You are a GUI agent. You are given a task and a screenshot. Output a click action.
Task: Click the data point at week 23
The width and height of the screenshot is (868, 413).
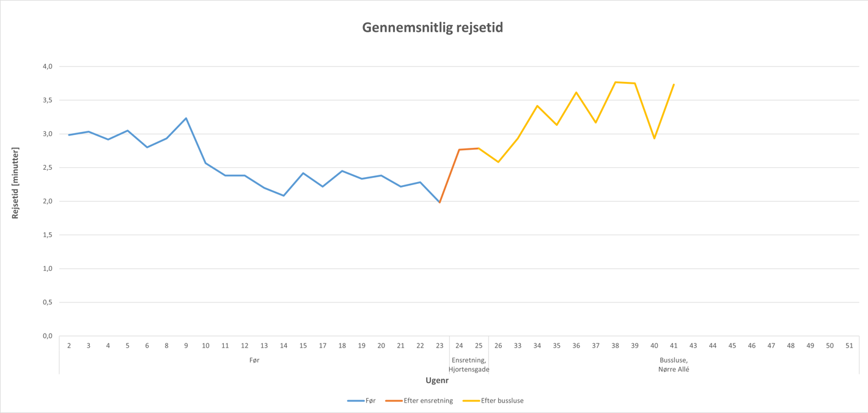440,202
